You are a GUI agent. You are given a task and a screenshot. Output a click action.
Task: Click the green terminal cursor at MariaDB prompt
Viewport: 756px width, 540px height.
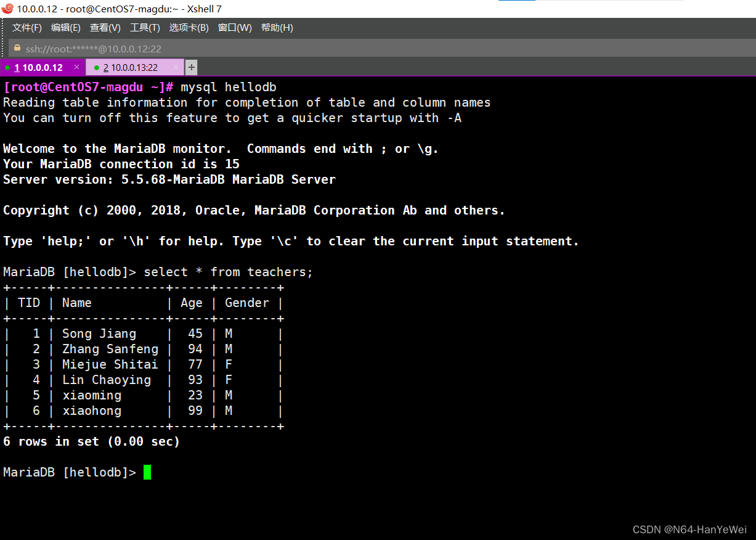[147, 472]
